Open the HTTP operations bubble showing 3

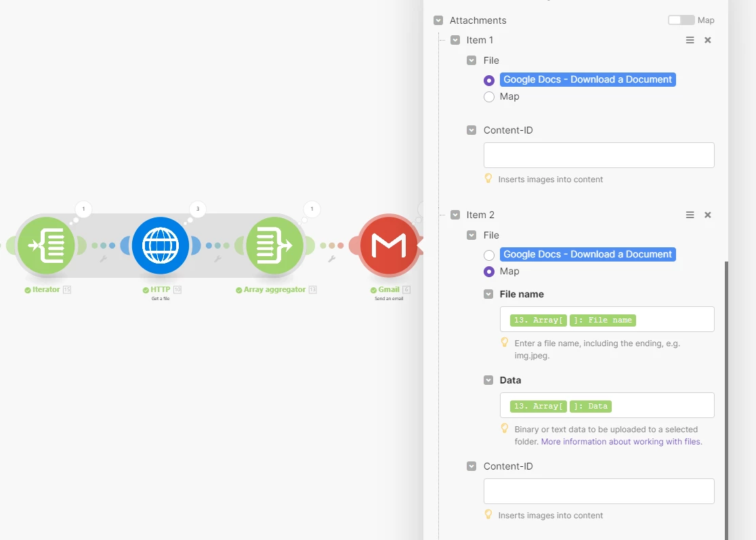point(198,209)
